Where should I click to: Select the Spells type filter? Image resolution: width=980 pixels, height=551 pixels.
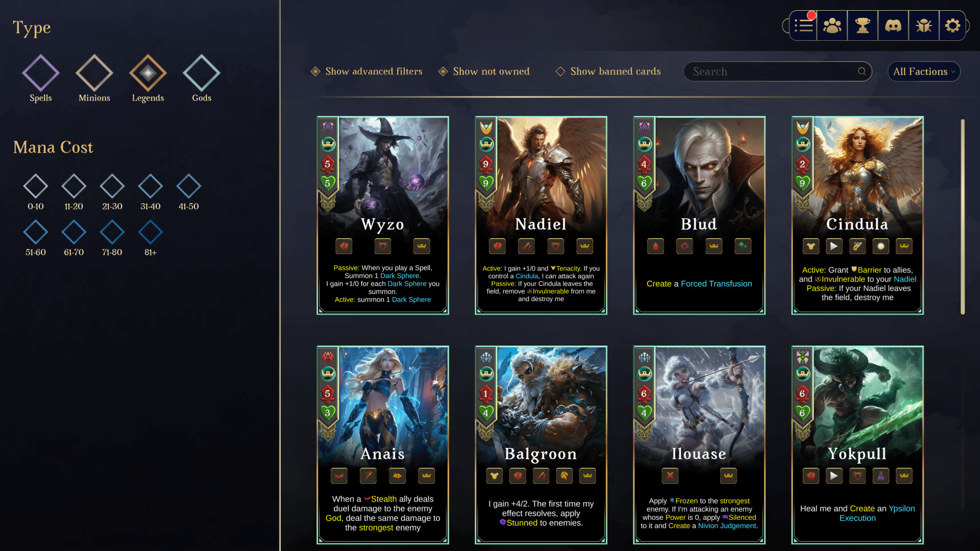(x=41, y=79)
